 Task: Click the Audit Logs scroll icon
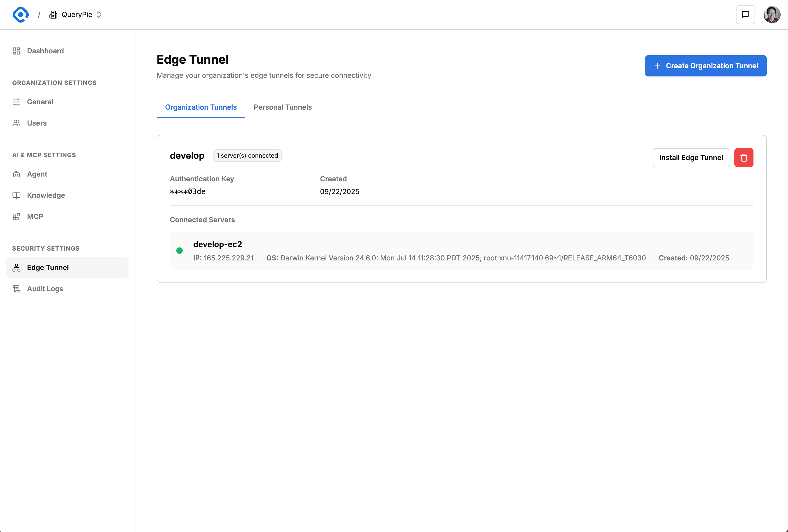[16, 289]
